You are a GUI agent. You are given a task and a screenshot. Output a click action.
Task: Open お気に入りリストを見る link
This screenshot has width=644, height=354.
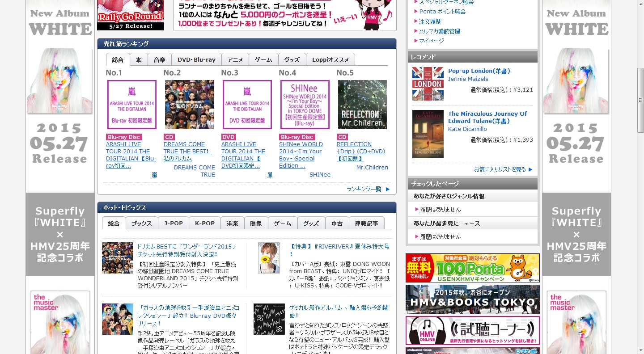click(500, 169)
